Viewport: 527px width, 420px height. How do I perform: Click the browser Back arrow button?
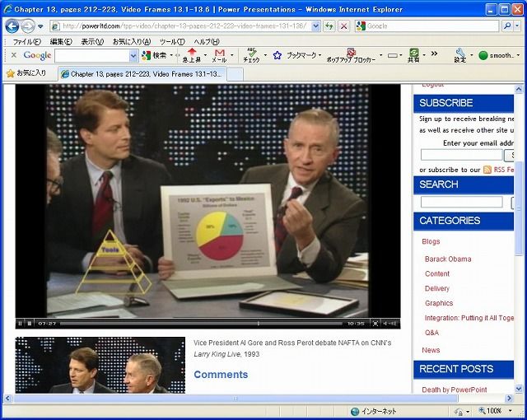pyautogui.click(x=12, y=26)
